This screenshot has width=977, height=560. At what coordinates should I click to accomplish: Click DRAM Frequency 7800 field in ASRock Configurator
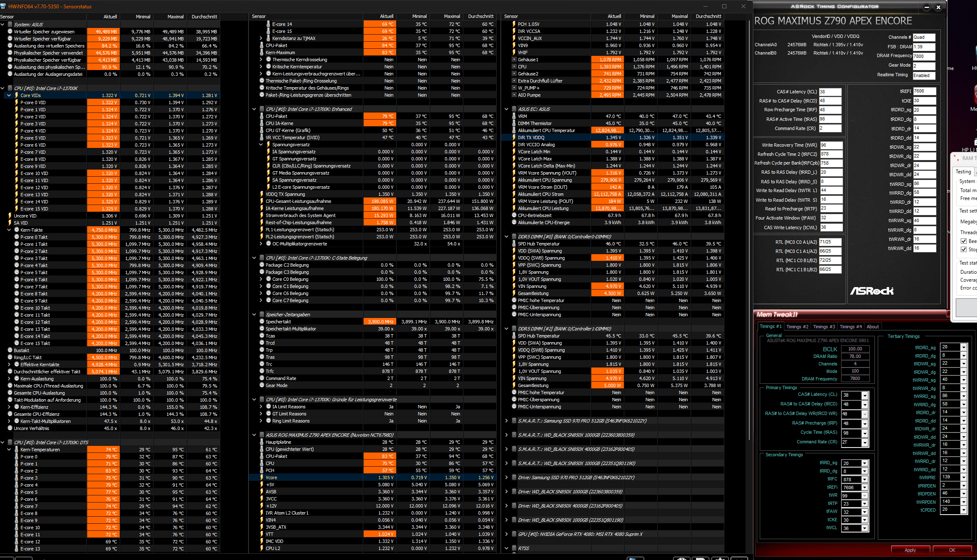point(924,56)
